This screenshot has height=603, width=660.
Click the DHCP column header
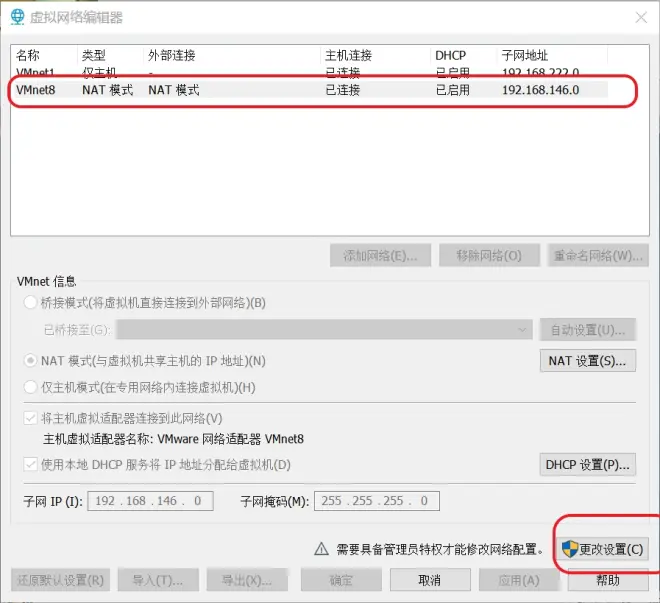[x=450, y=55]
